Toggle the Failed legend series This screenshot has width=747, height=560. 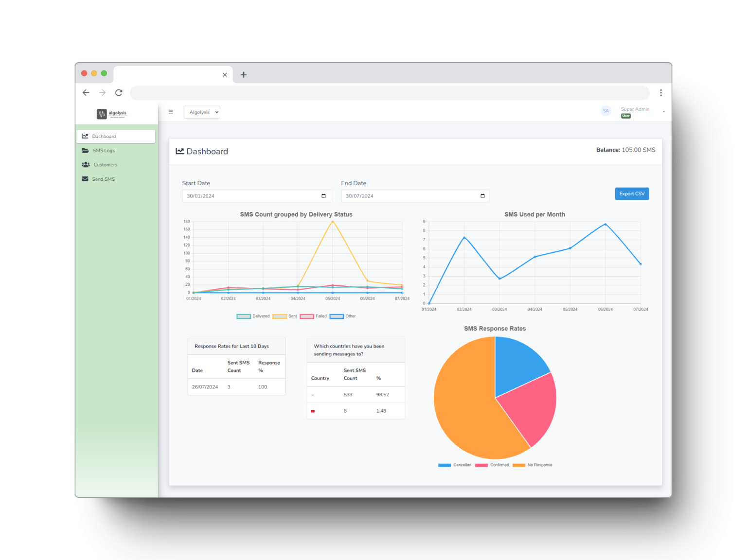pyautogui.click(x=313, y=316)
